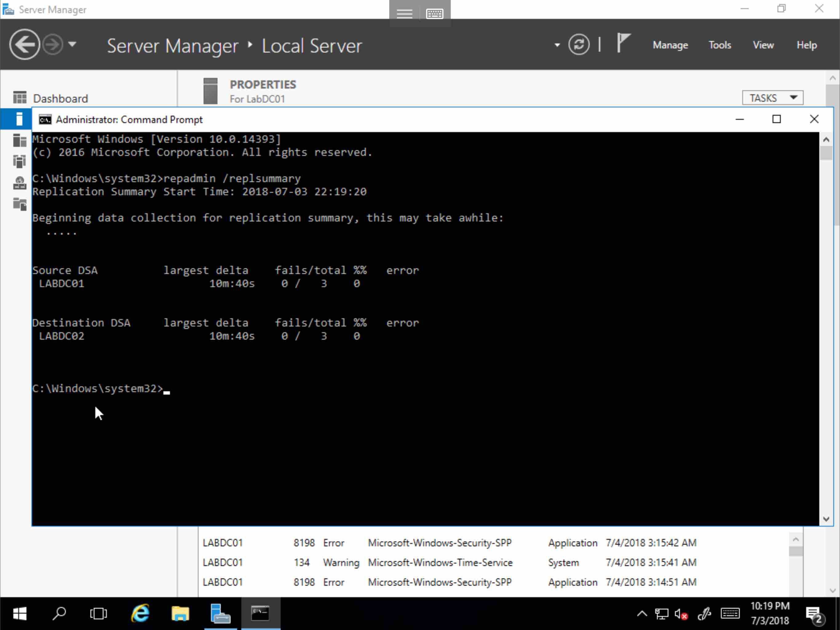Select the File and Storage Services sidebar icon
This screenshot has height=630, width=840.
[19, 204]
